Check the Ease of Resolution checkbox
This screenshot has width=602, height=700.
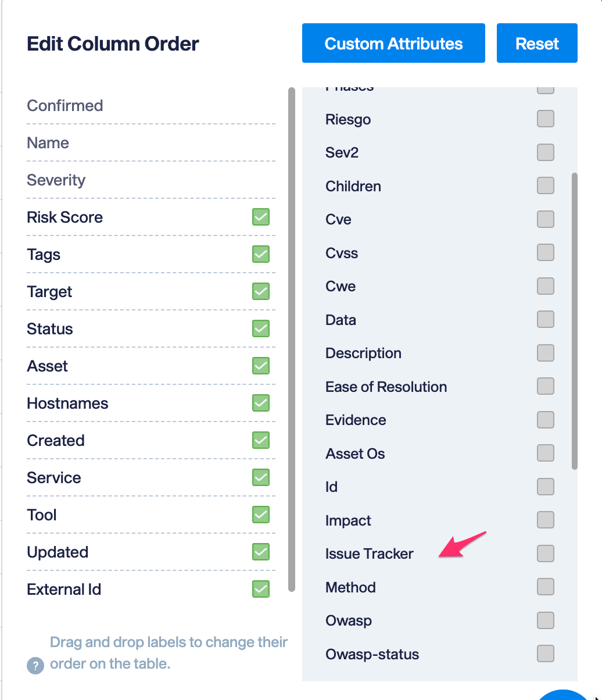pyautogui.click(x=546, y=386)
